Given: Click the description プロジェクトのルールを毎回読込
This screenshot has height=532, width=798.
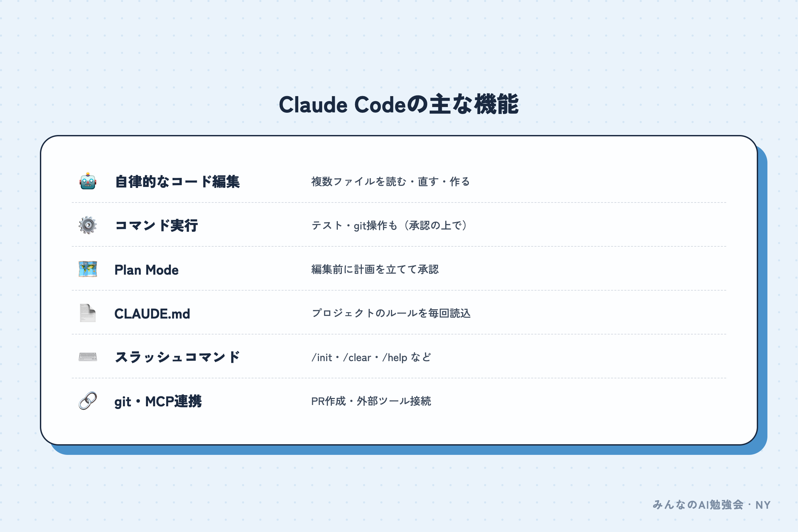Looking at the screenshot, I should (391, 313).
